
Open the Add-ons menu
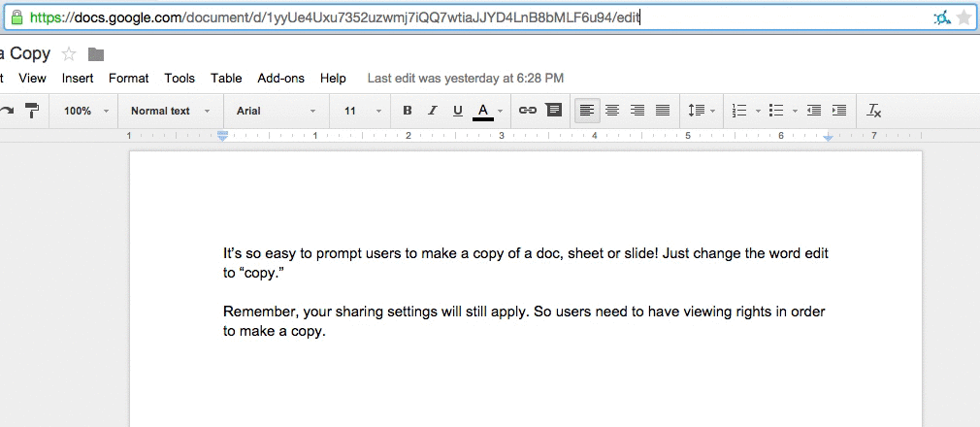(x=280, y=78)
